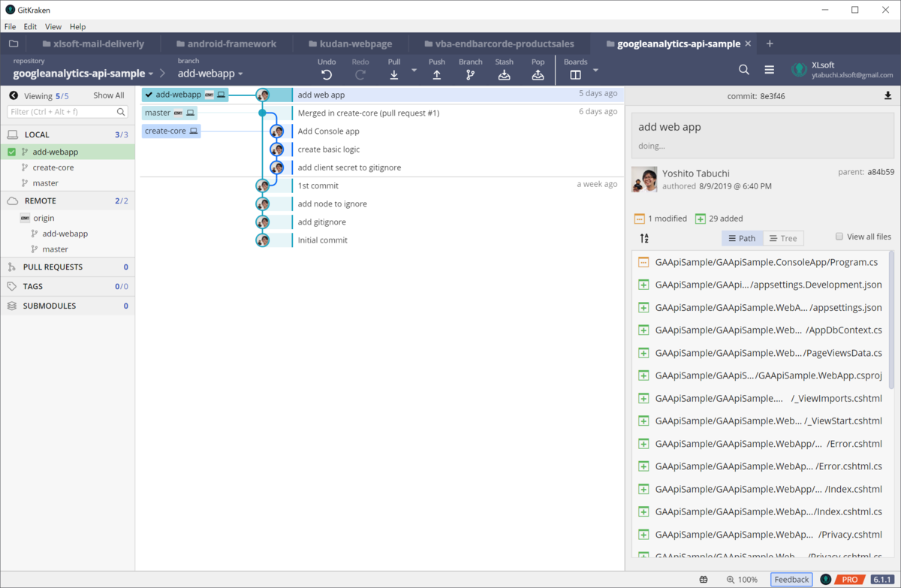Screen dimensions: 901x588
Task: Select local branch create-core in sidebar
Action: coord(53,167)
